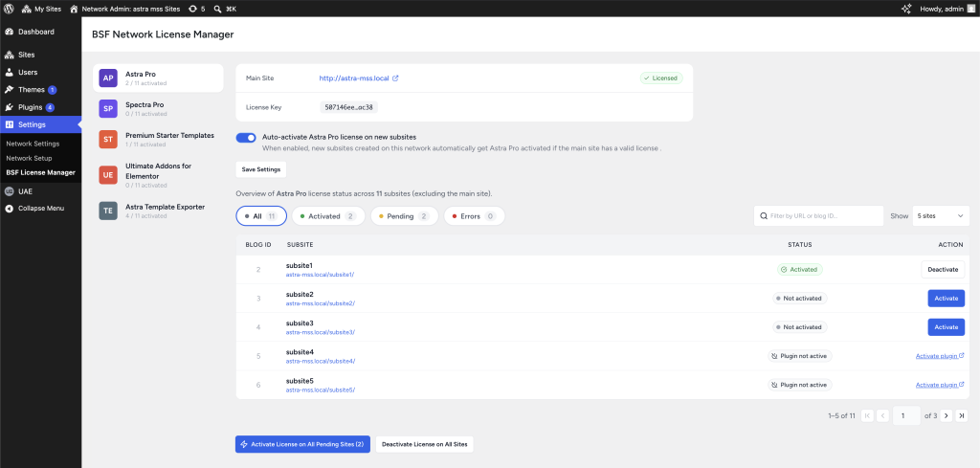Image resolution: width=980 pixels, height=468 pixels.
Task: Select Spectra Pro product SP icon
Action: click(108, 109)
